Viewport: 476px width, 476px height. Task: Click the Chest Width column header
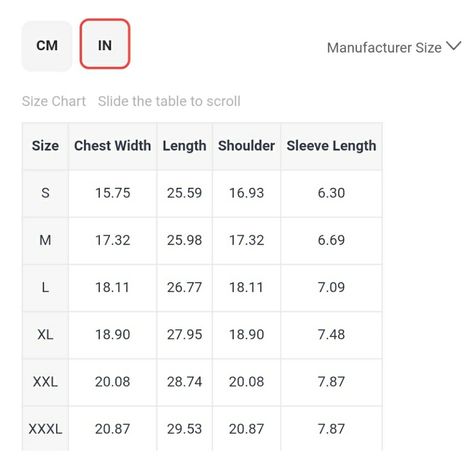112,146
